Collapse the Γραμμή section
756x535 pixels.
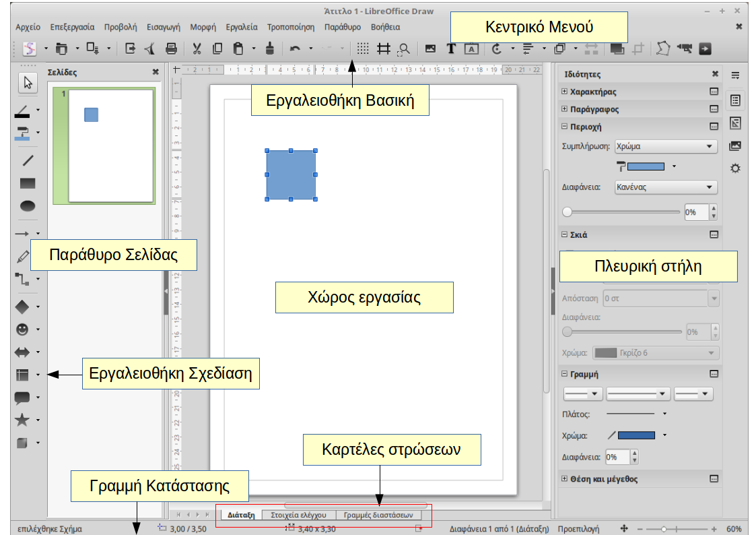click(565, 374)
